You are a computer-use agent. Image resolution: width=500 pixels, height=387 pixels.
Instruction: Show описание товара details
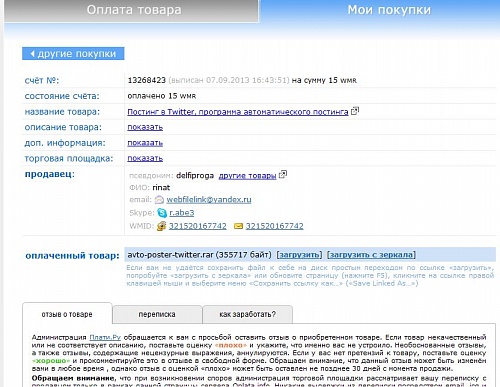[x=145, y=127]
